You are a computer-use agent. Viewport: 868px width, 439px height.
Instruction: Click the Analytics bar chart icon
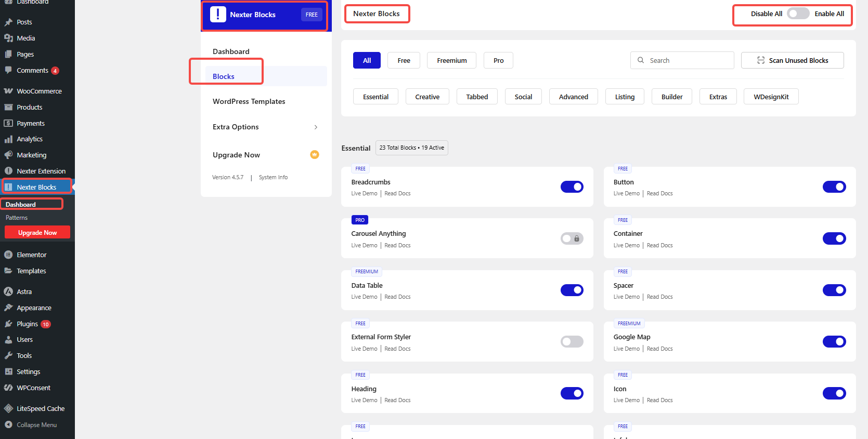pos(8,139)
